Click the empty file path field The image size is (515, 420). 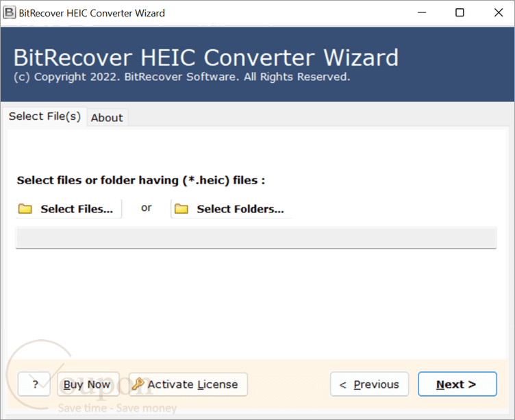click(256, 238)
